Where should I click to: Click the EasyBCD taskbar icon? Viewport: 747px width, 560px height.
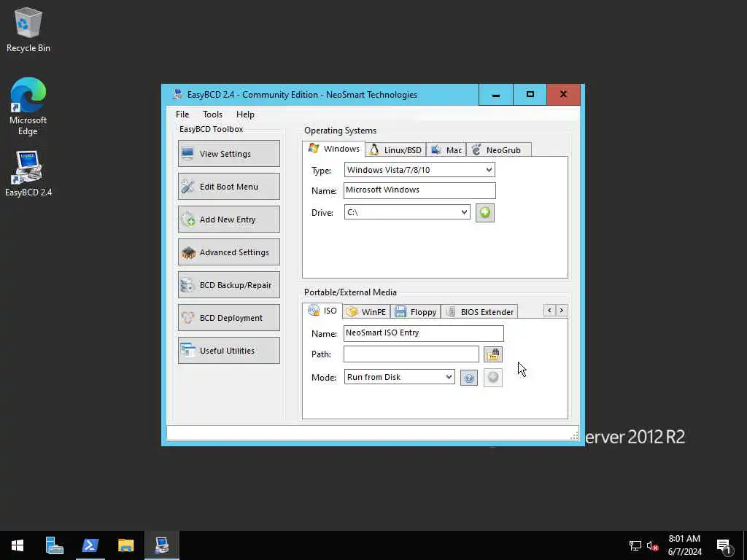pos(162,545)
